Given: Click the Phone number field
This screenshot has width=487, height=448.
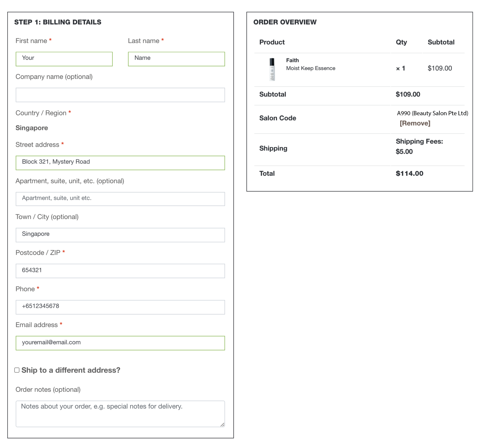Looking at the screenshot, I should point(120,307).
